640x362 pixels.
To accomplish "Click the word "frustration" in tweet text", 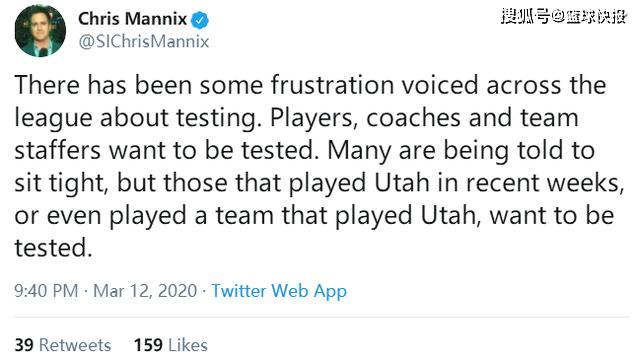I will click(x=332, y=85).
